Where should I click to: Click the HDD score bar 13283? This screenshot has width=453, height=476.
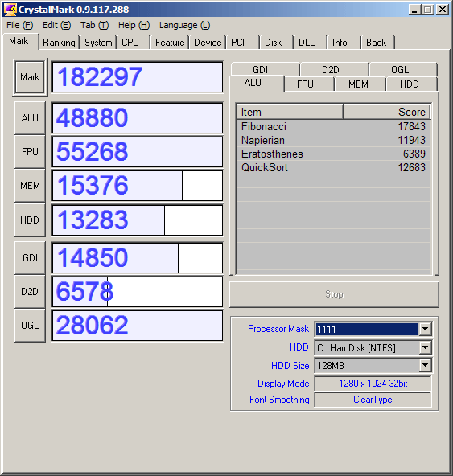(138, 220)
